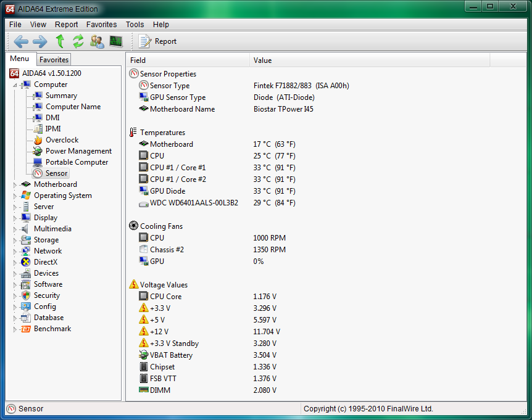Select the Sensor gauge icon in the tree
This screenshot has width=532, height=420.
38,173
